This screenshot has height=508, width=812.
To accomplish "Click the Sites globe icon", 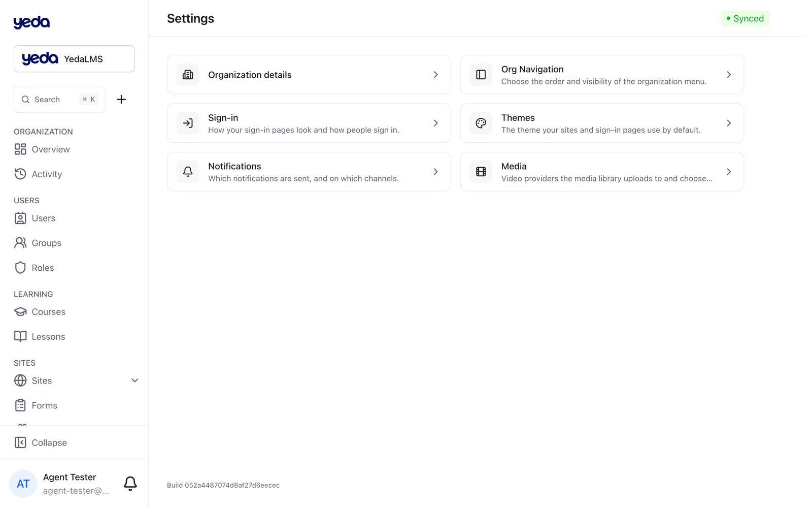I will tap(20, 380).
